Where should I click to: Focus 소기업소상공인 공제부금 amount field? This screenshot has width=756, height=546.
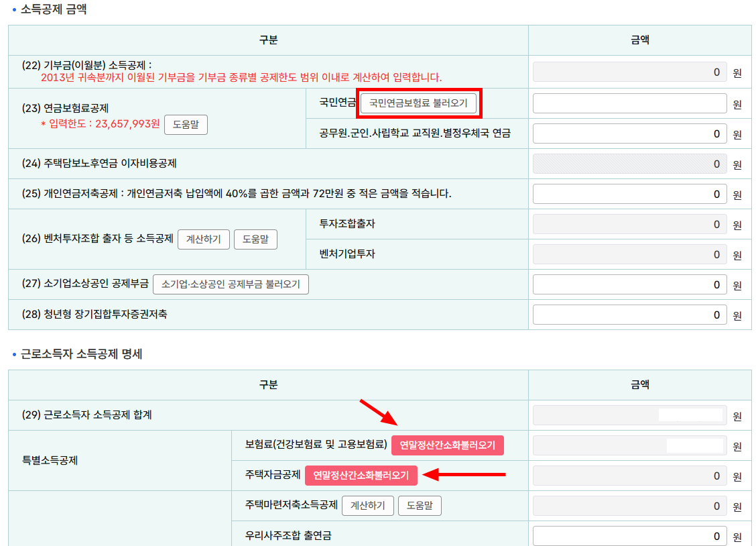[x=630, y=284]
